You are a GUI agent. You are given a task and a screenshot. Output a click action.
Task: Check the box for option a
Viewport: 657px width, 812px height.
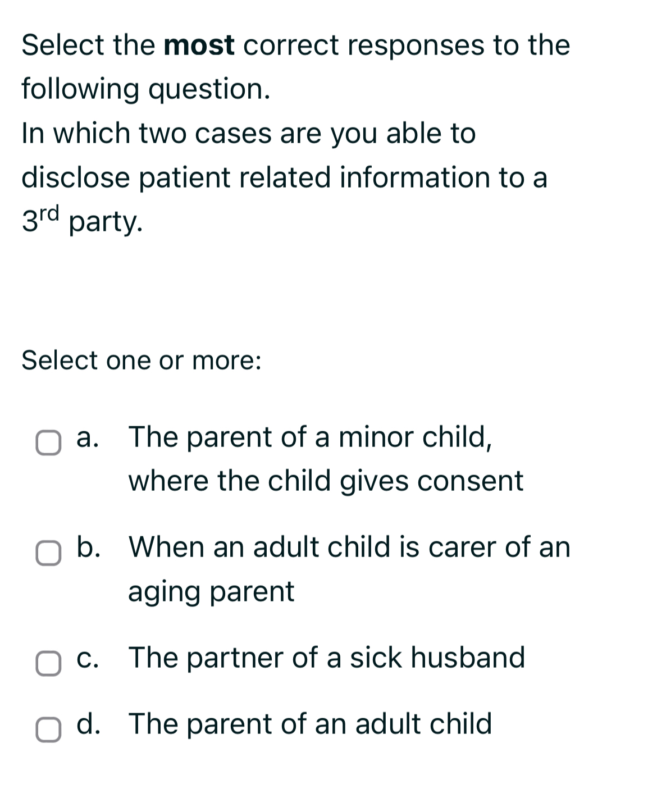click(48, 443)
